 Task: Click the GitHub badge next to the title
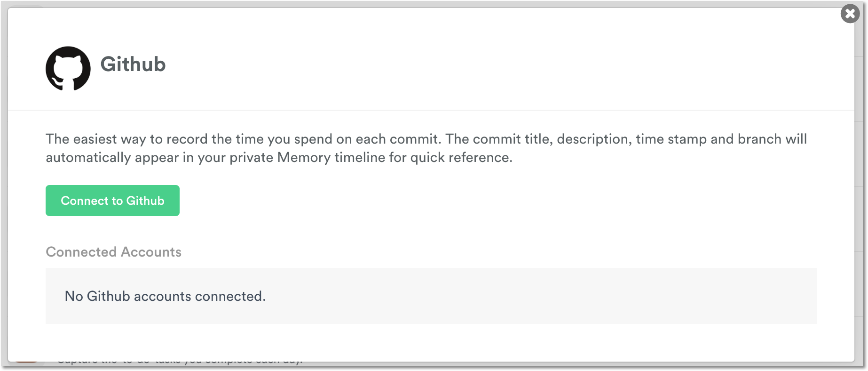pos(68,68)
